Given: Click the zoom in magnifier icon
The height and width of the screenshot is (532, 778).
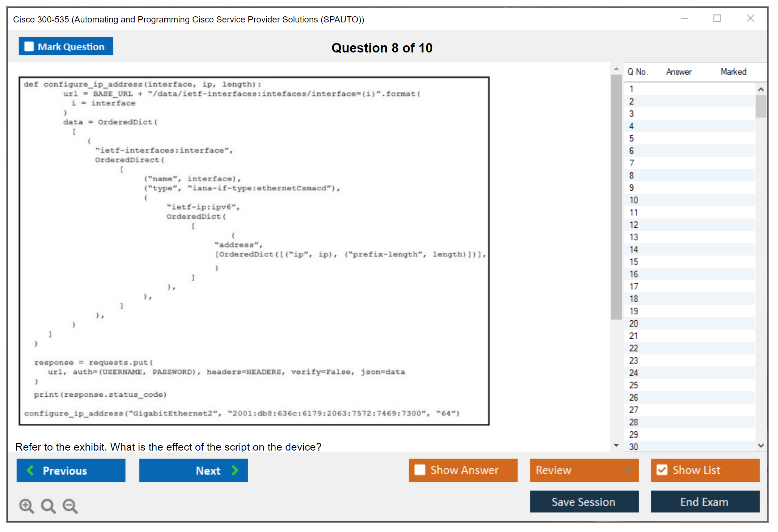Looking at the screenshot, I should [x=26, y=506].
